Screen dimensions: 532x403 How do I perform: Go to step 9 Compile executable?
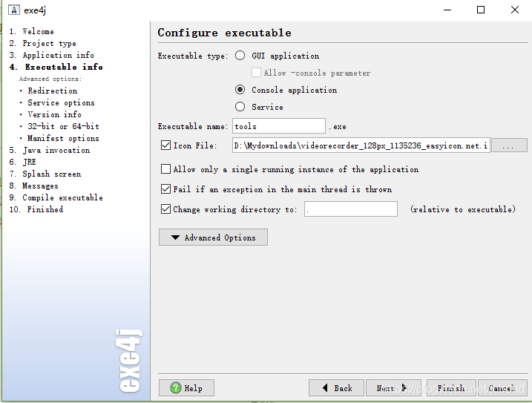coord(56,197)
